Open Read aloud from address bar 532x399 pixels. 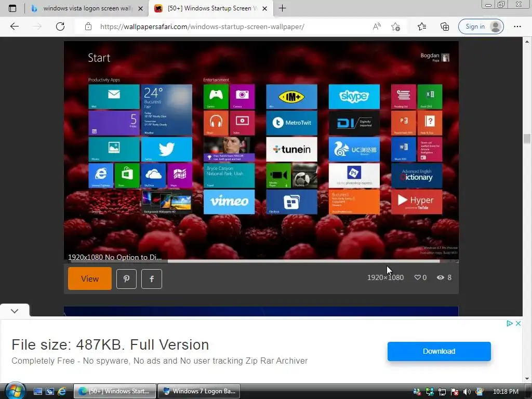pyautogui.click(x=377, y=26)
